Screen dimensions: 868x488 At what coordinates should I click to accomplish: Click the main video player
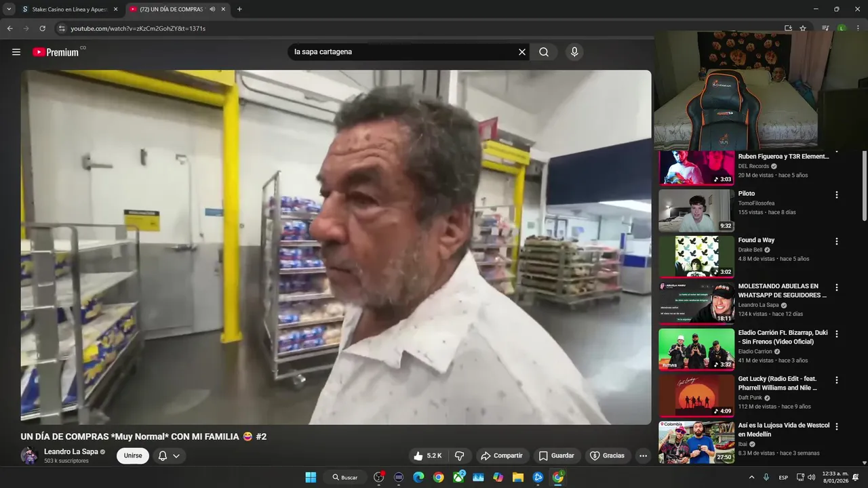click(336, 247)
